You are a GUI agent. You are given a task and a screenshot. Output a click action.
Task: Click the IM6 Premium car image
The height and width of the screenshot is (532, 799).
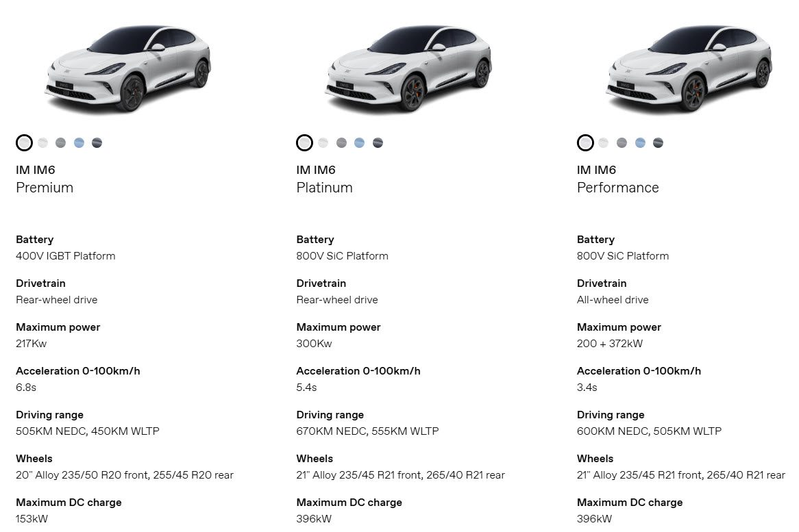128,68
